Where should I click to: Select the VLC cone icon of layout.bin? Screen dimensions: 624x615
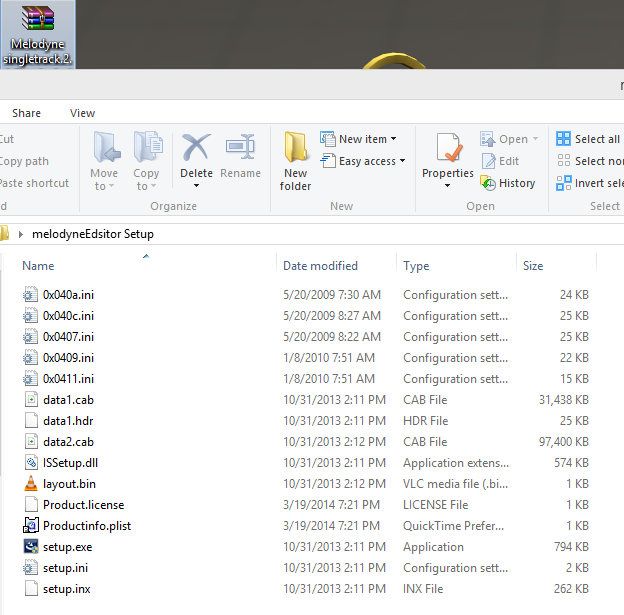pyautogui.click(x=31, y=483)
